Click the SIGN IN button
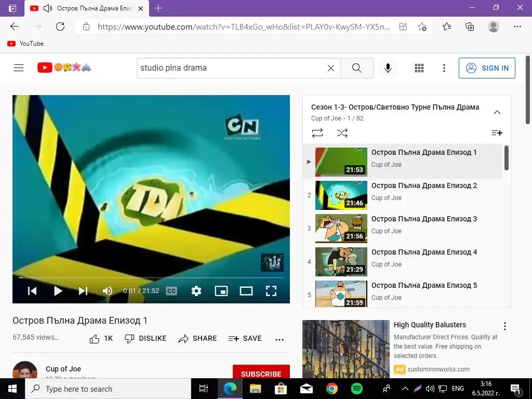Screen dimensions: 532x399 tap(487, 68)
